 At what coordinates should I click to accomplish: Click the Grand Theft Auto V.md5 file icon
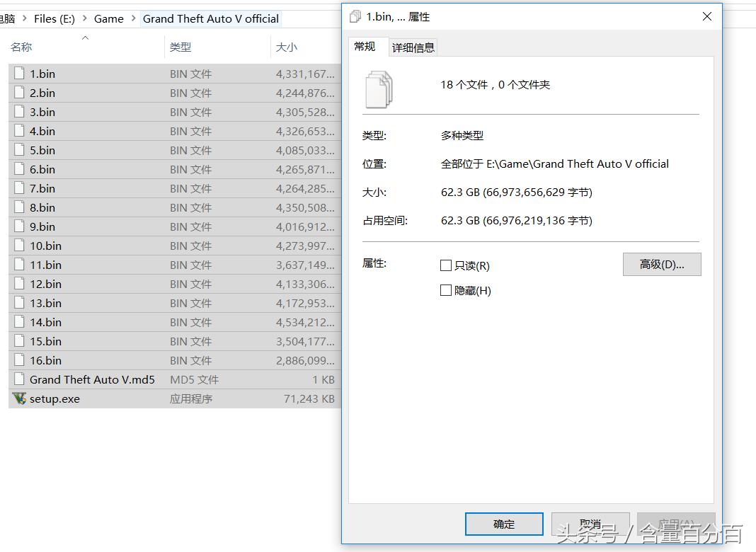(x=19, y=379)
